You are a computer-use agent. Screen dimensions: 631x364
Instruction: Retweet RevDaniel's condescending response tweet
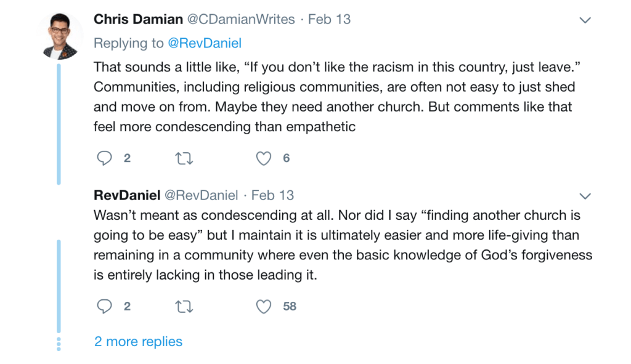coord(184,306)
